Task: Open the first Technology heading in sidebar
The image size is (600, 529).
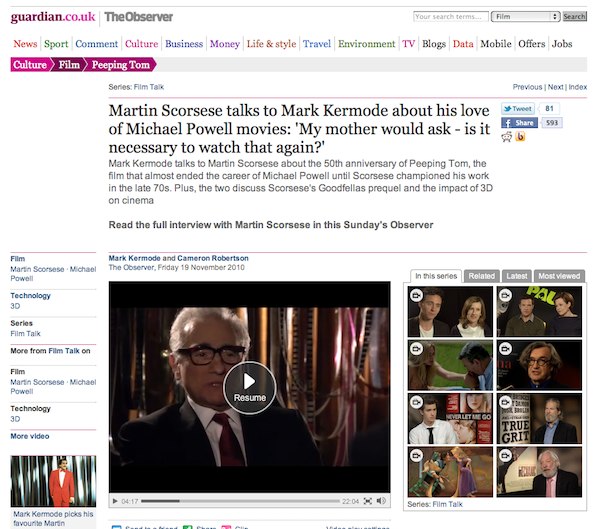Action: pos(30,296)
